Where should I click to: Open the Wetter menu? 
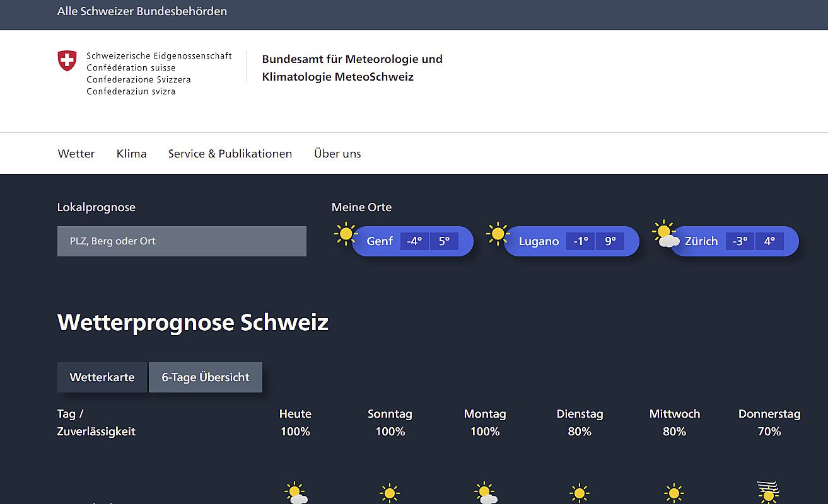(76, 154)
